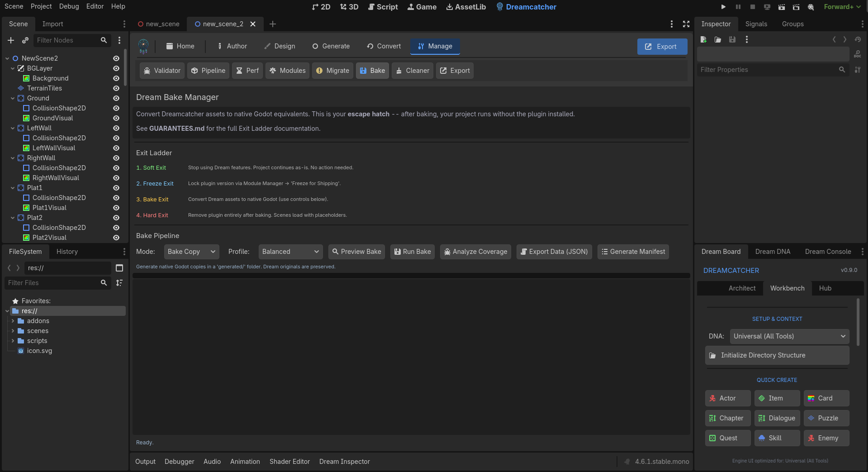The width and height of the screenshot is (868, 472).
Task: Hide the Background node
Action: [116, 78]
